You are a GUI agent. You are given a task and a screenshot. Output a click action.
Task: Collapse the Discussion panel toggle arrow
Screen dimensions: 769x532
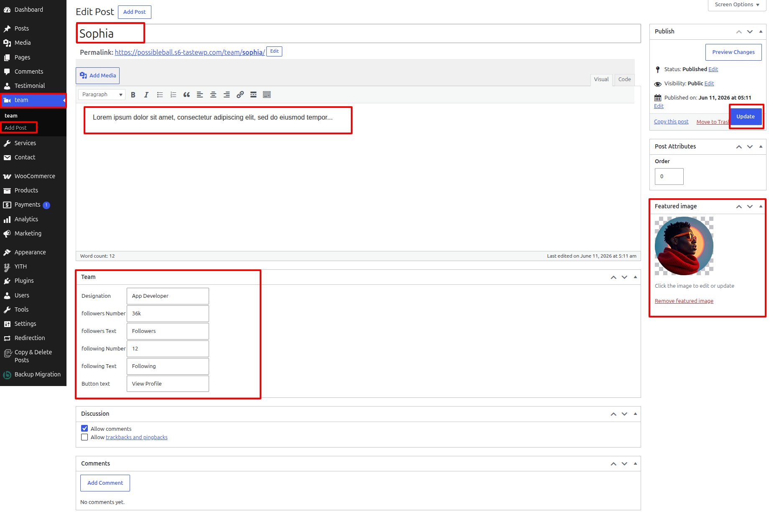tap(635, 414)
